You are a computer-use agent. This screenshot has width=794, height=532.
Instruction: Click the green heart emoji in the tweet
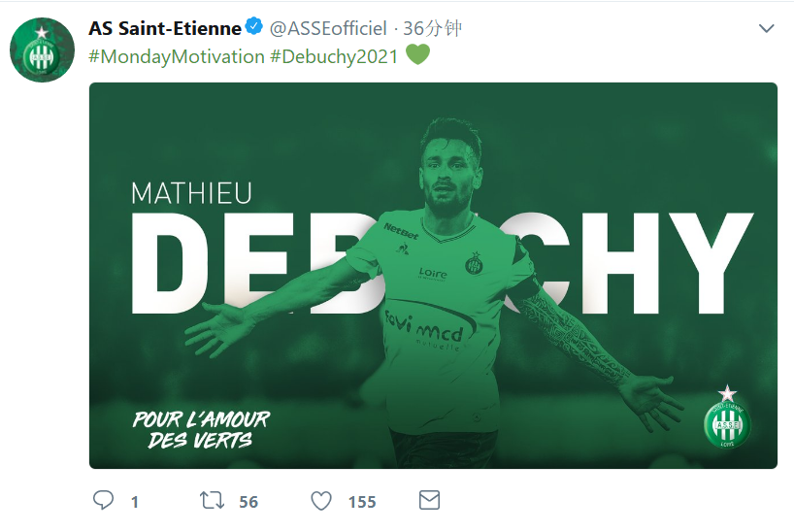click(x=417, y=55)
